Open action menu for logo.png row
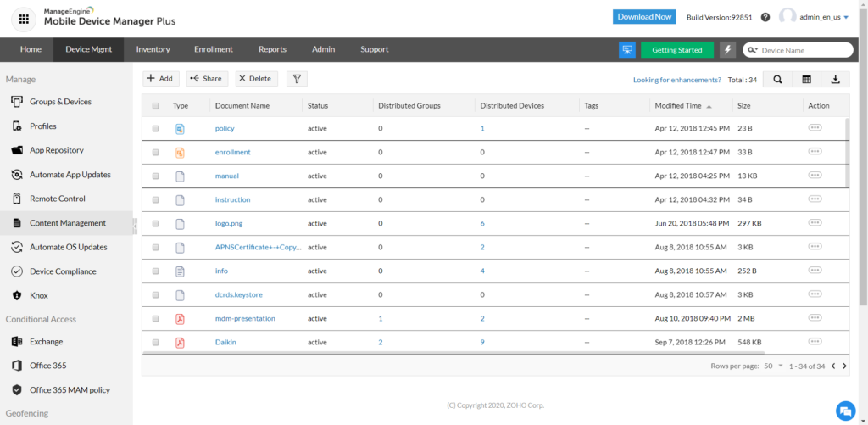868x425 pixels. (x=815, y=222)
